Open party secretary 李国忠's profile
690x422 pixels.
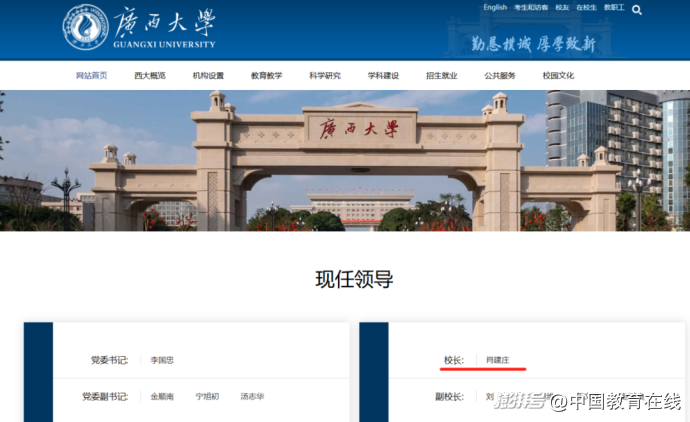point(162,359)
